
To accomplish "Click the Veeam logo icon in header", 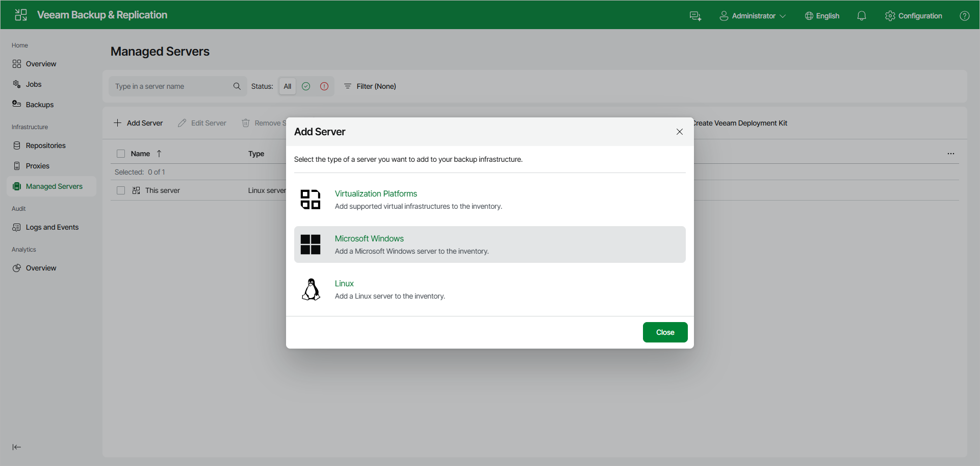I will point(21,15).
